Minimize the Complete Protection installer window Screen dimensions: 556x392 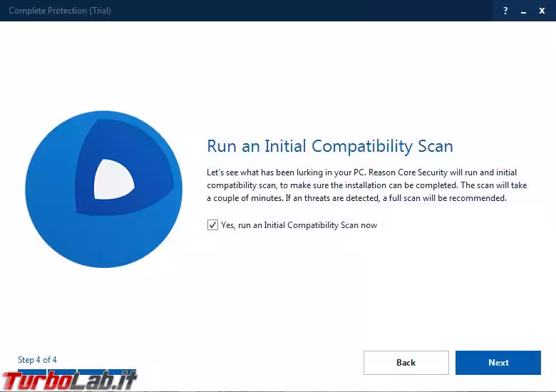click(x=524, y=11)
